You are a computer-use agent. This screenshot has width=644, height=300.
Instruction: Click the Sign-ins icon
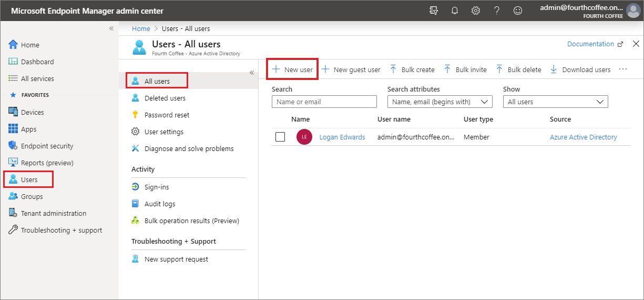pyautogui.click(x=135, y=187)
